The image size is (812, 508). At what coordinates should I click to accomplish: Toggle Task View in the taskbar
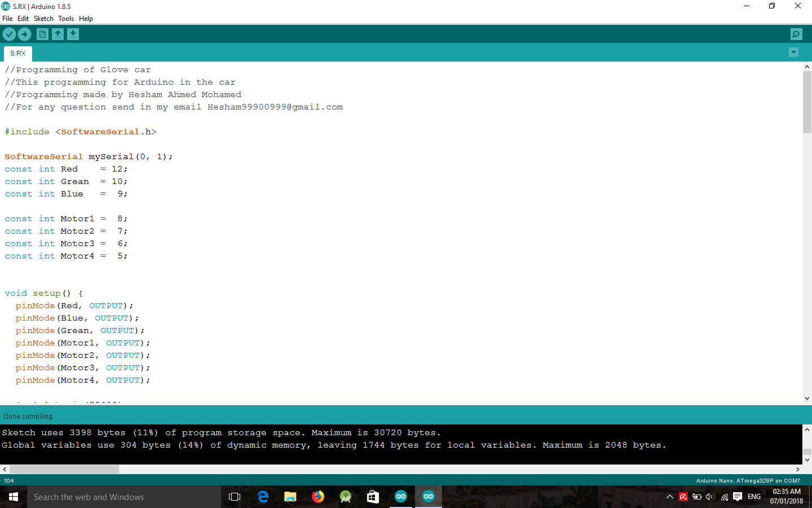click(x=235, y=497)
